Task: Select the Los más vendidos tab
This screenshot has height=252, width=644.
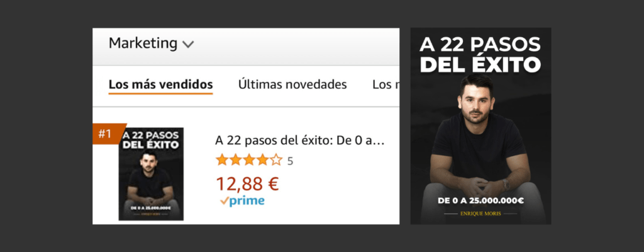Action: [160, 85]
